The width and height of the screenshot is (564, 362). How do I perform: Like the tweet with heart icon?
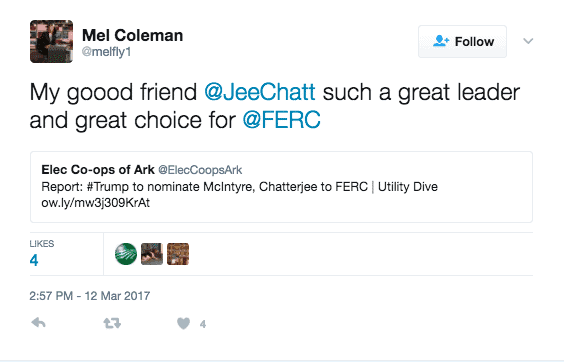183,323
